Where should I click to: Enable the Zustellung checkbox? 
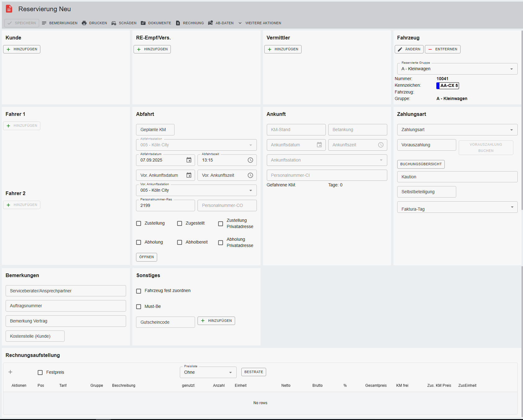[x=139, y=223]
